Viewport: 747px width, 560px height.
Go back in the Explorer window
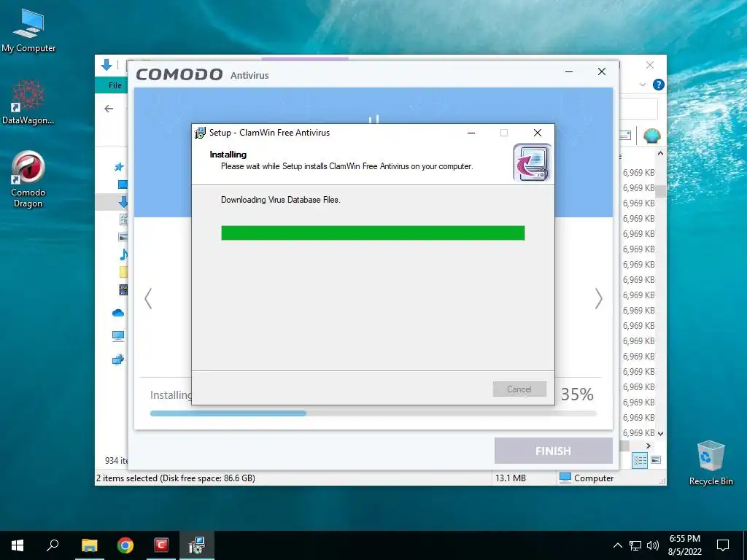coord(109,109)
